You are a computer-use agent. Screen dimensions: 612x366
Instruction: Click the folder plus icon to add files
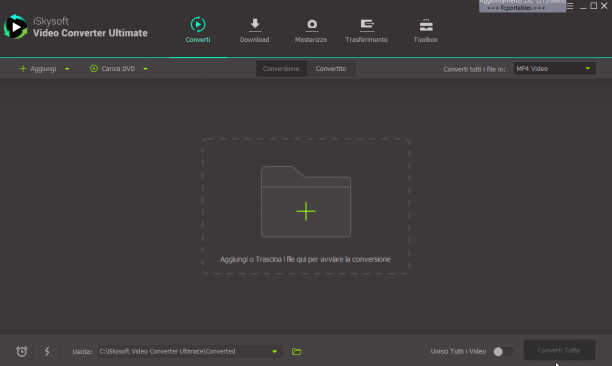[x=306, y=202]
